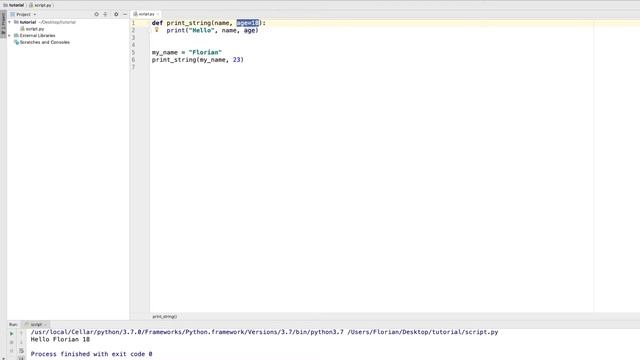Hide the Project panel with the minus icon
Viewport: 640px width, 360px height.
point(125,14)
